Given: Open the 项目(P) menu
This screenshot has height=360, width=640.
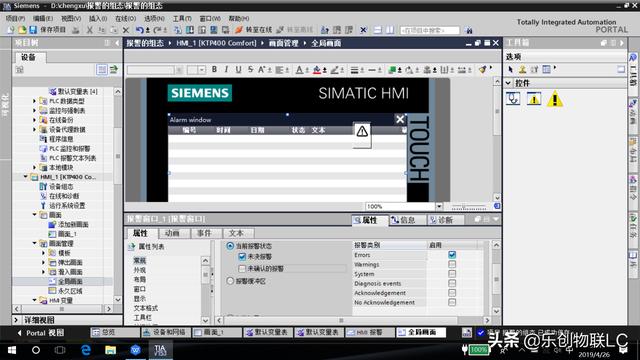Looking at the screenshot, I should point(16,18).
